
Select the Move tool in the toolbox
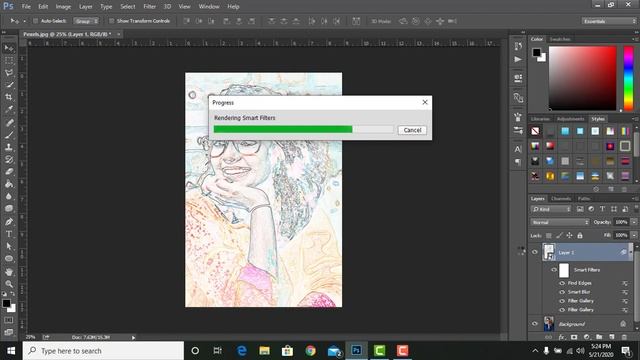pyautogui.click(x=9, y=48)
